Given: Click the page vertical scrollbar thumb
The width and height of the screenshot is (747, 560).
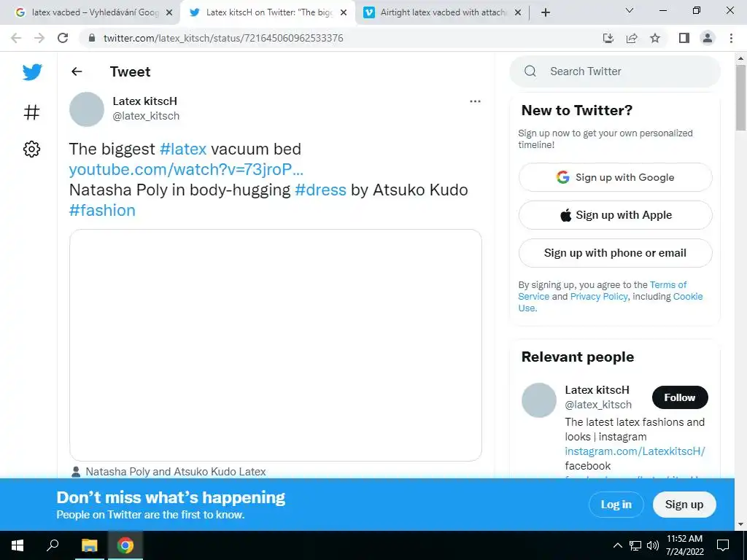Looking at the screenshot, I should click(740, 98).
